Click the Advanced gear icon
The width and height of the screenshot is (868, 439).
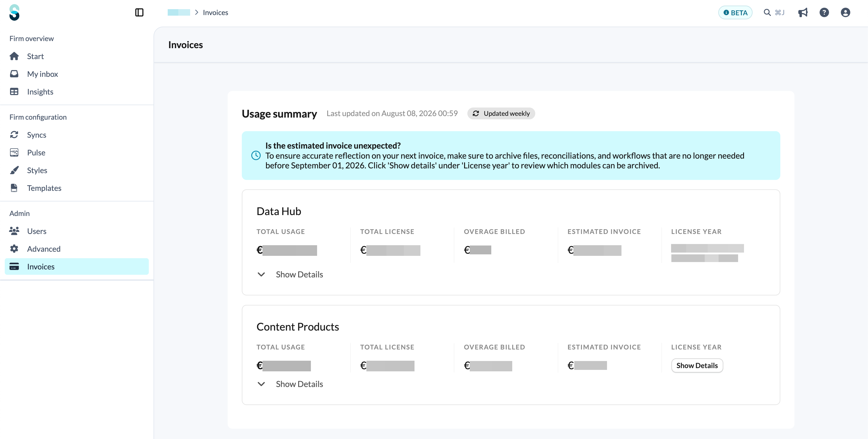[14, 249]
